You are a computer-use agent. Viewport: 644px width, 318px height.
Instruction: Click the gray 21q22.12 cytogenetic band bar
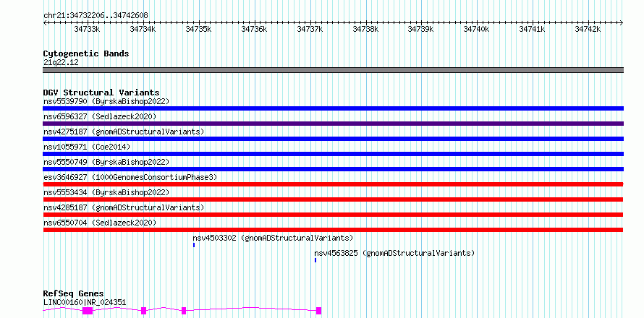tap(333, 70)
